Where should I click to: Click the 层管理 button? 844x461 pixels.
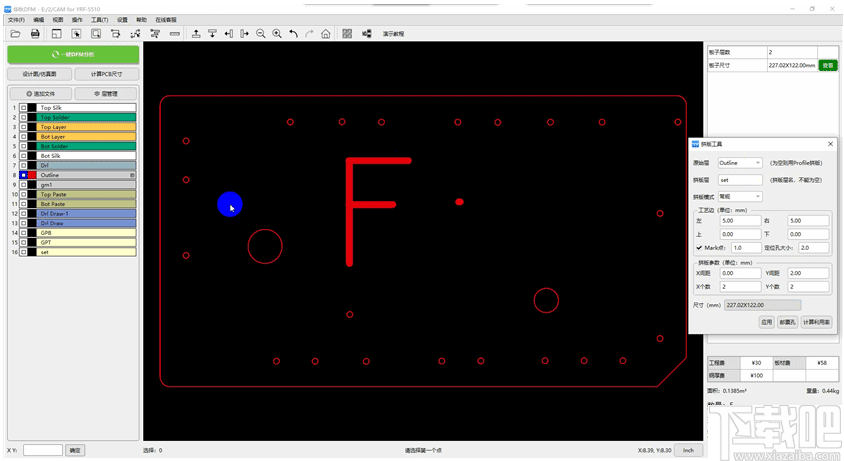tap(106, 94)
